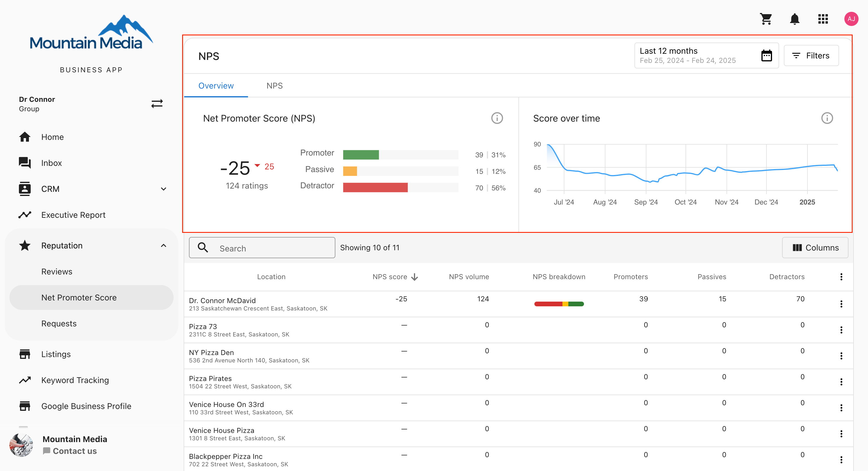Open Requests in sidebar
Viewport: 868px width, 471px height.
(59, 323)
